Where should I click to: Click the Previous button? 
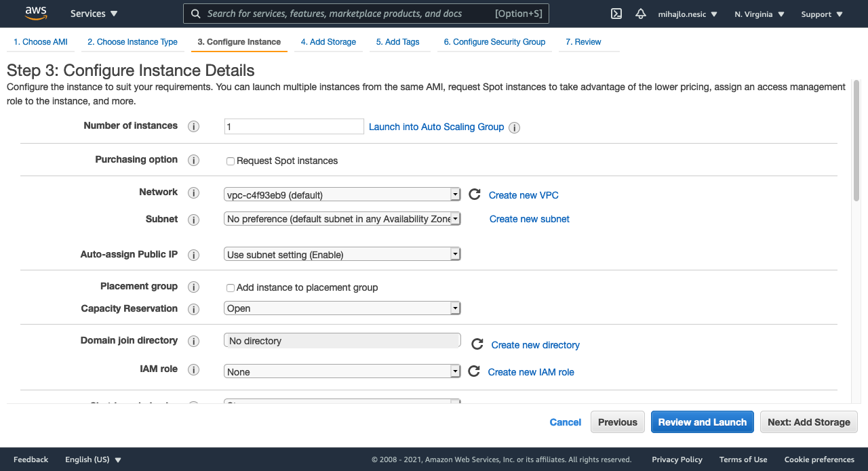click(618, 422)
